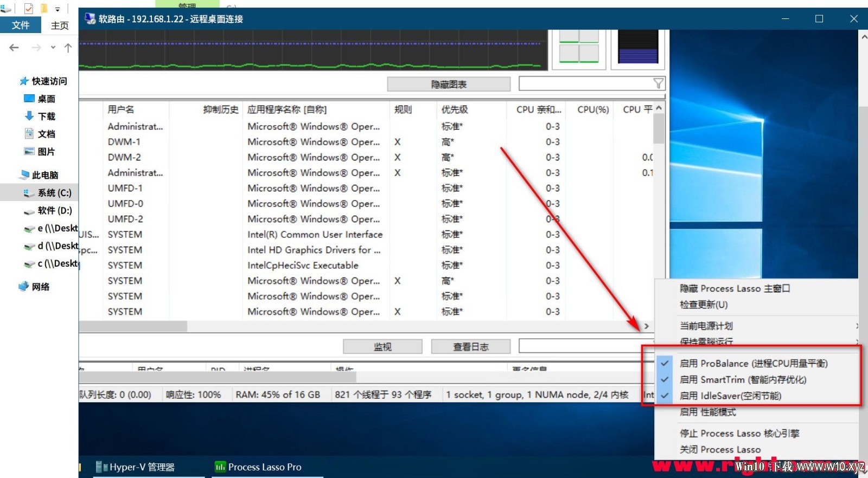The width and height of the screenshot is (868, 478).
Task: Click the Quick Access star icon
Action: pos(24,81)
